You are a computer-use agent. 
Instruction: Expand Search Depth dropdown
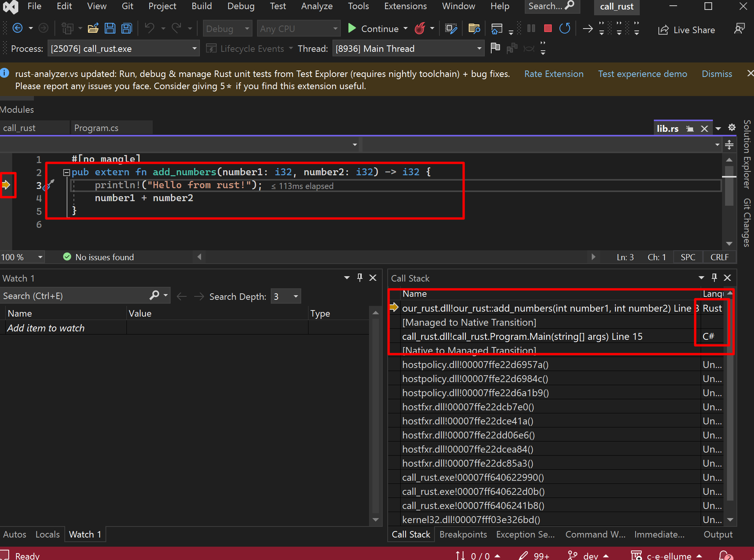[x=296, y=296]
